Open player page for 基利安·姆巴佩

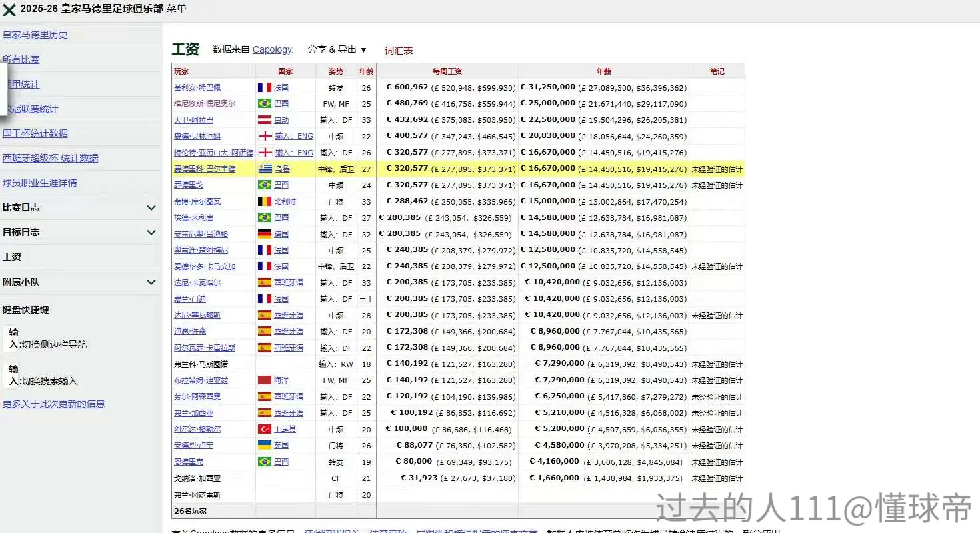point(197,87)
